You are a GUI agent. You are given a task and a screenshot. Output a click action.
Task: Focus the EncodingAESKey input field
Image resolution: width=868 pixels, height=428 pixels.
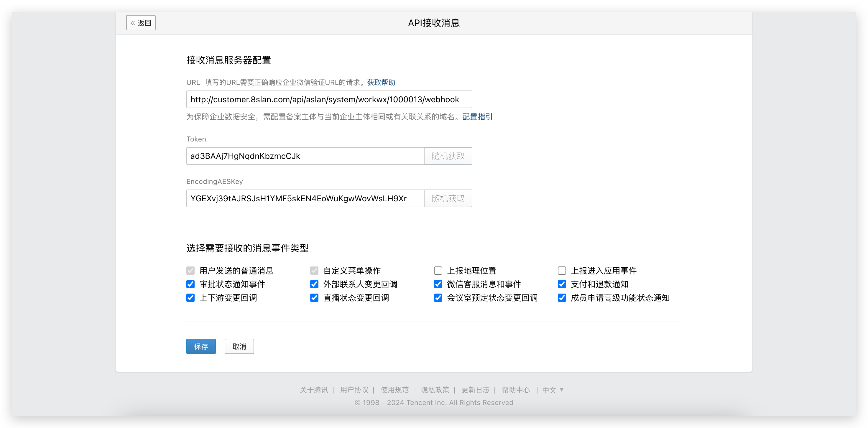point(305,198)
